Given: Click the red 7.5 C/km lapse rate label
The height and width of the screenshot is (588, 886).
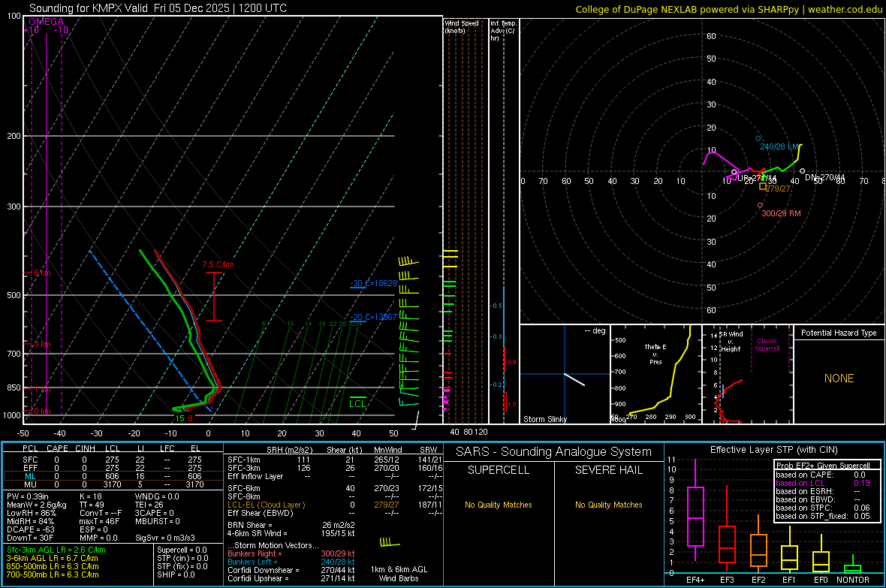Looking at the screenshot, I should pyautogui.click(x=218, y=264).
